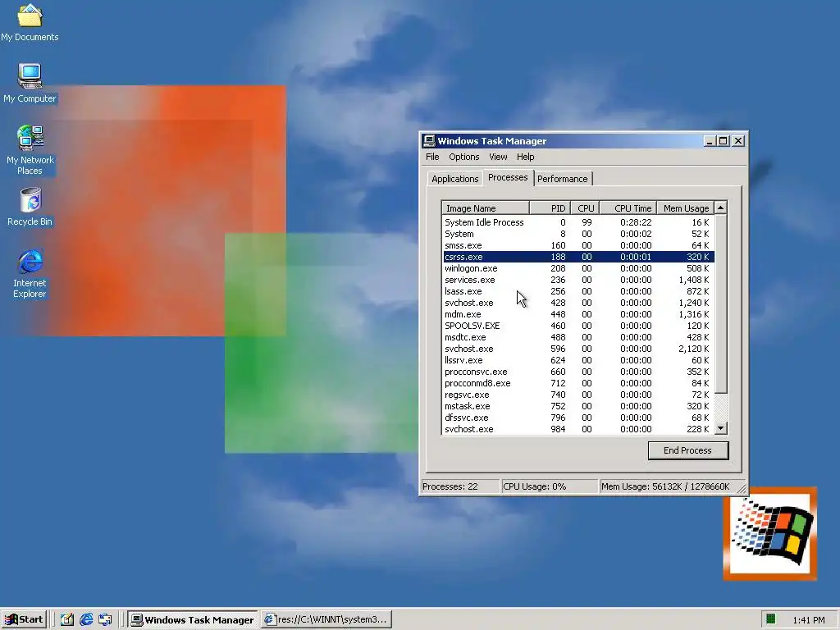Open the res://C:\WINNT taskbar button
This screenshot has height=630, width=840.
point(326,619)
